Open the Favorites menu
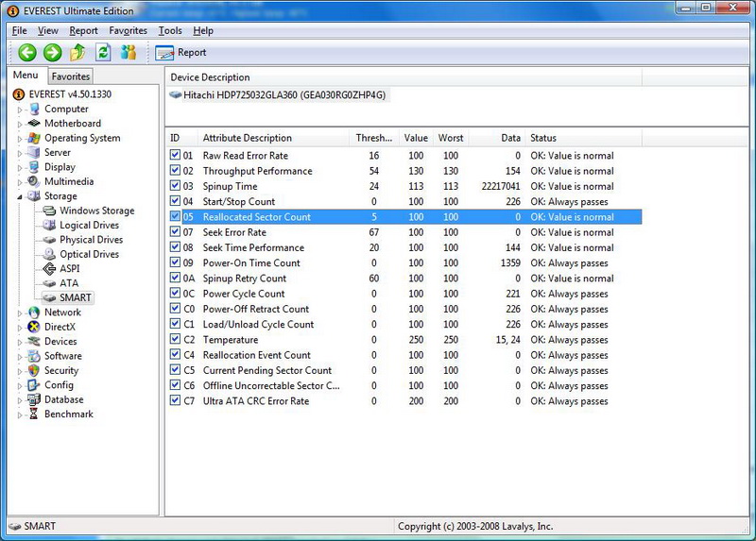This screenshot has height=541, width=756. (128, 30)
